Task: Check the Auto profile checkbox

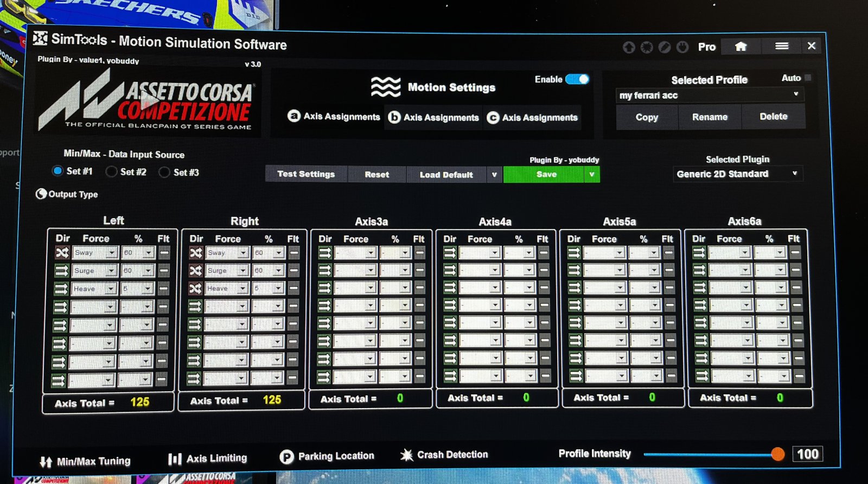Action: coord(808,78)
